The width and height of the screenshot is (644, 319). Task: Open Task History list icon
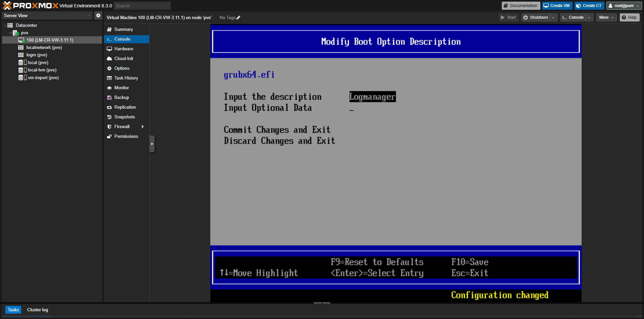click(109, 78)
